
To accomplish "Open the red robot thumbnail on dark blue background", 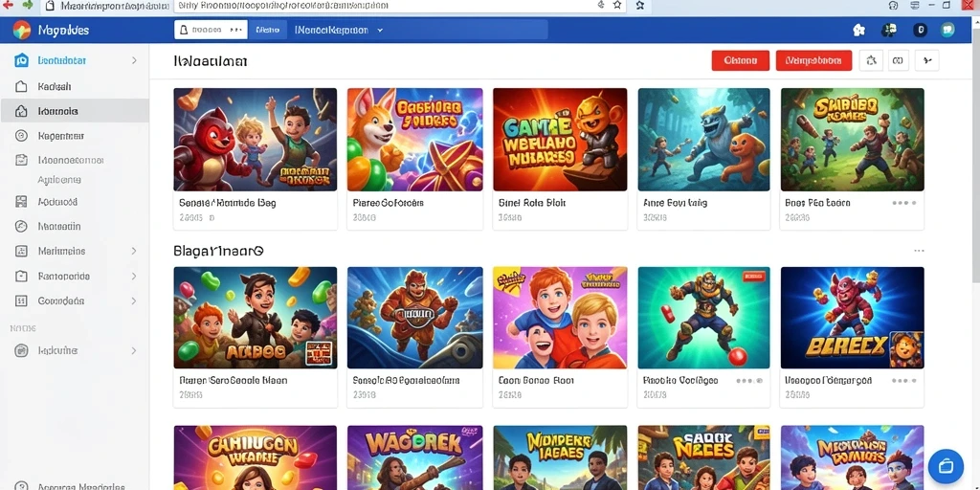I will coord(853,318).
